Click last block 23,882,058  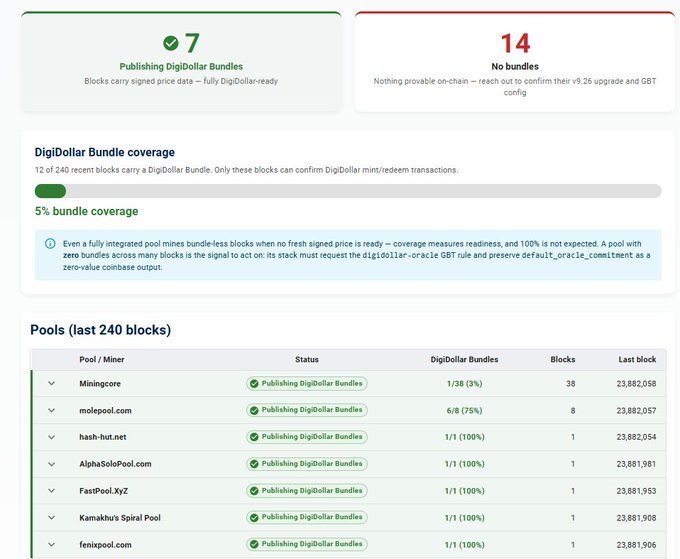(x=636, y=384)
